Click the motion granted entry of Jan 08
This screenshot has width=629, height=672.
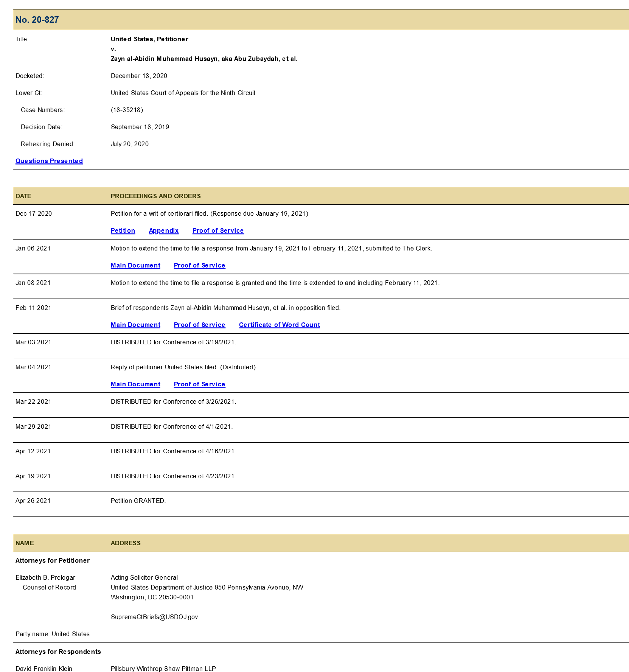[275, 283]
